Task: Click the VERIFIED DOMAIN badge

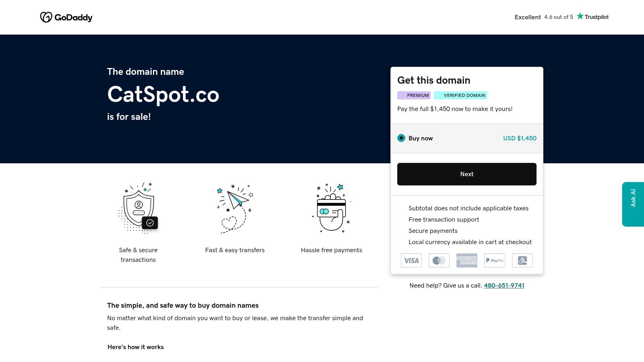Action: pyautogui.click(x=460, y=95)
